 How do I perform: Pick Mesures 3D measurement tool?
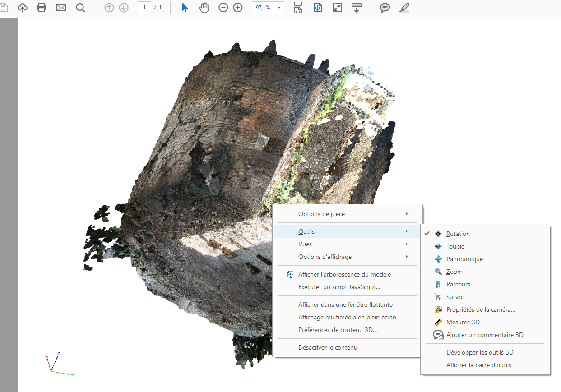tap(463, 322)
